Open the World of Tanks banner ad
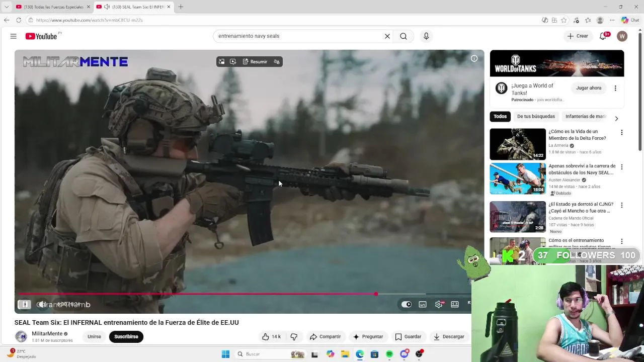Image resolution: width=644 pixels, height=362 pixels. 557,63
